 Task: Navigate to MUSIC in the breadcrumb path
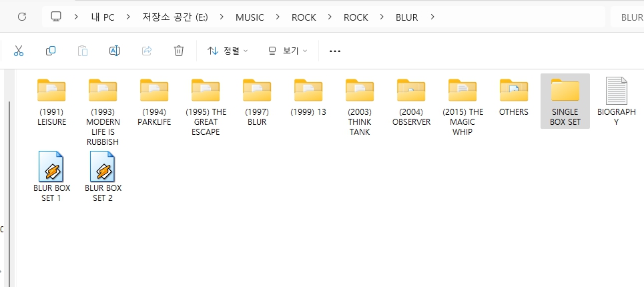click(250, 17)
